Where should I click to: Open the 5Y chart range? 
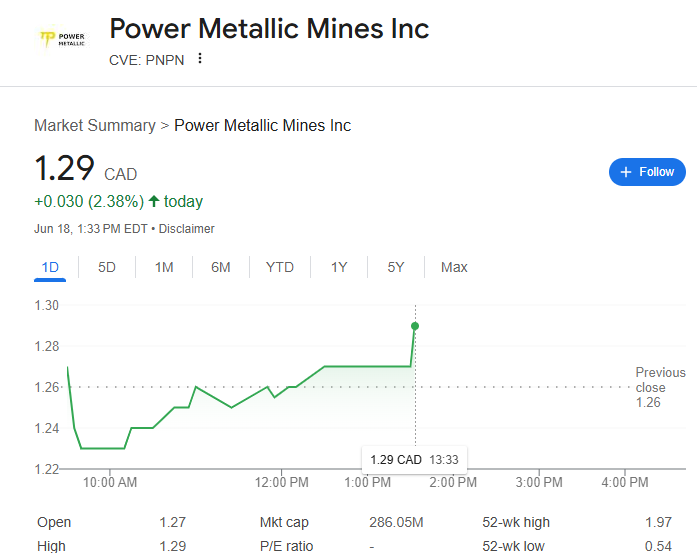pos(396,267)
